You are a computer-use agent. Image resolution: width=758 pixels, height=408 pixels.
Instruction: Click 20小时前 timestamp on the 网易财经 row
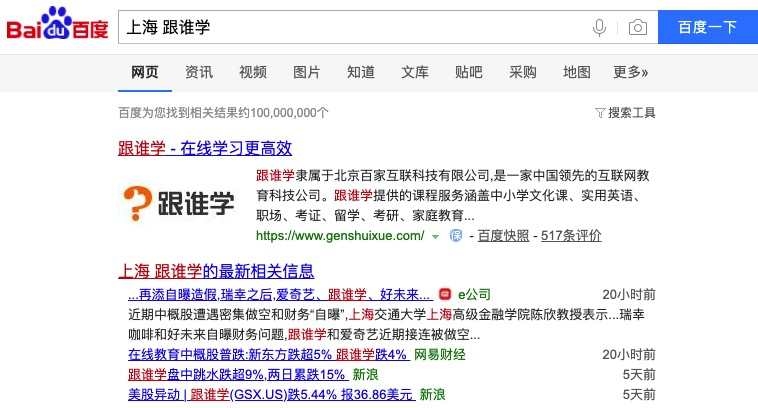click(629, 354)
